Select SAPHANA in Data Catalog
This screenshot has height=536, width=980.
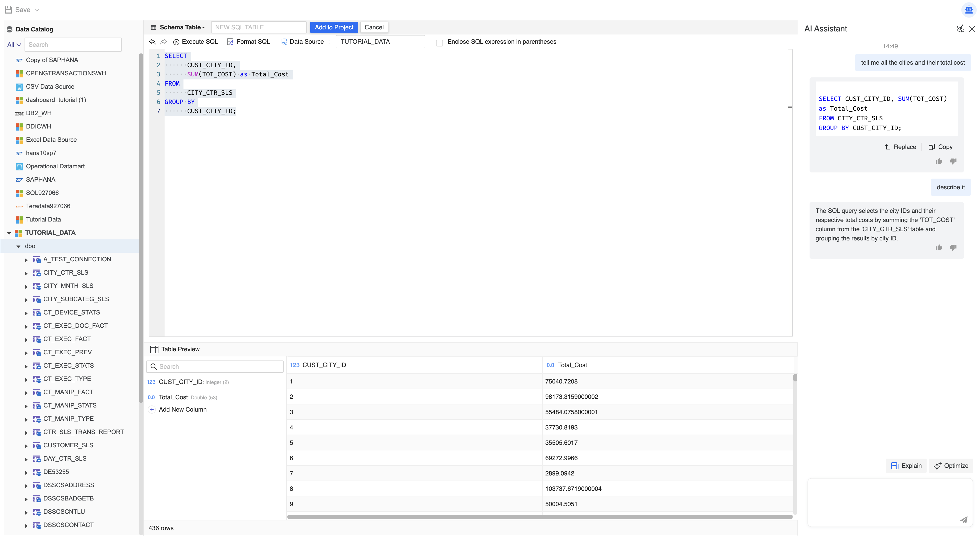[40, 180]
